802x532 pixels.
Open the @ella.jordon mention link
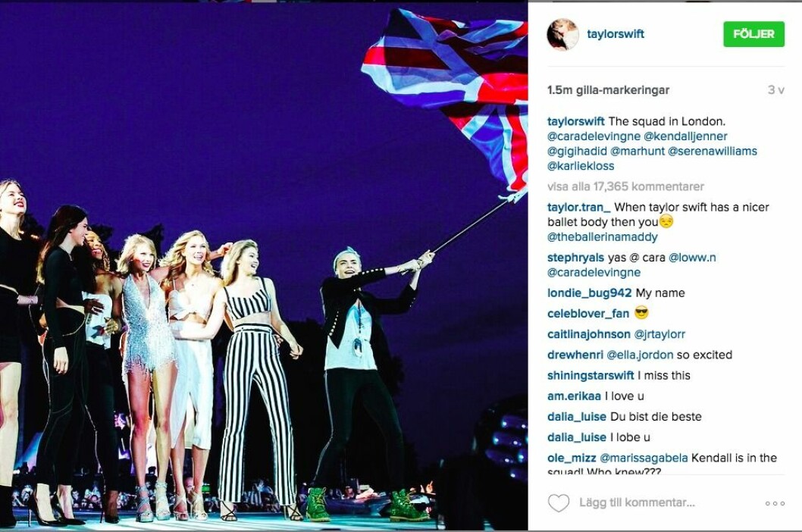[640, 355]
